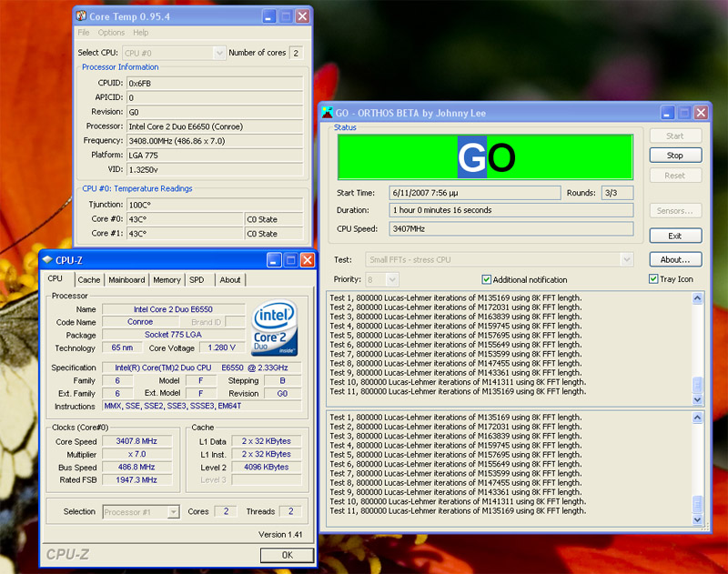Click the Level 2 cache value 4096 KBytes
Viewport: 728px width, 574px height.
pyautogui.click(x=266, y=467)
